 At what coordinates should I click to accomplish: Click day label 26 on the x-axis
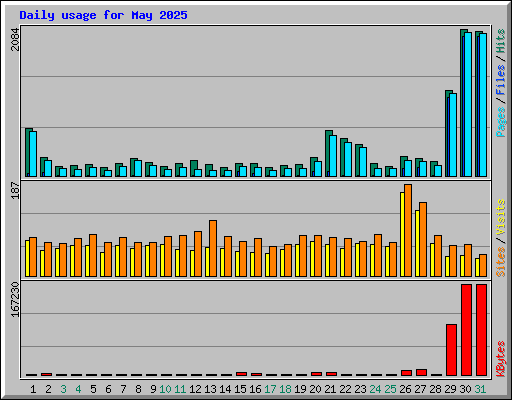click(x=405, y=389)
